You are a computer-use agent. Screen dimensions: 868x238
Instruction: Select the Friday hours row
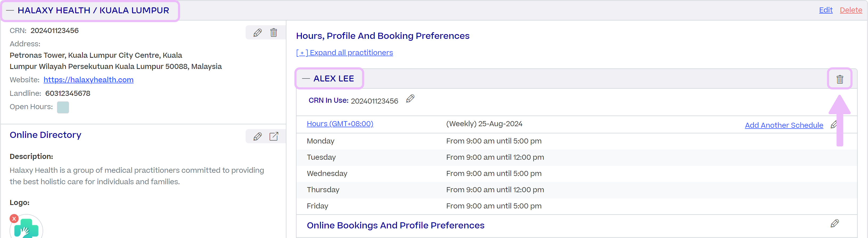(577, 206)
